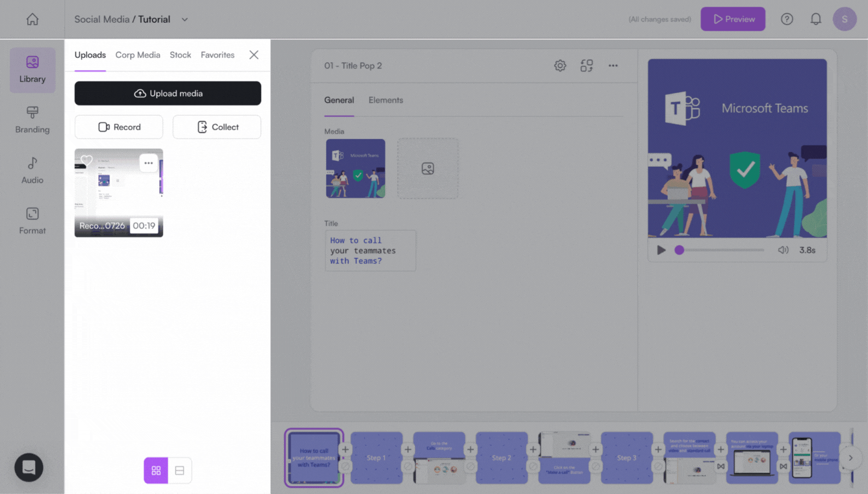Add media in the empty media slot
The image size is (868, 494).
click(428, 169)
